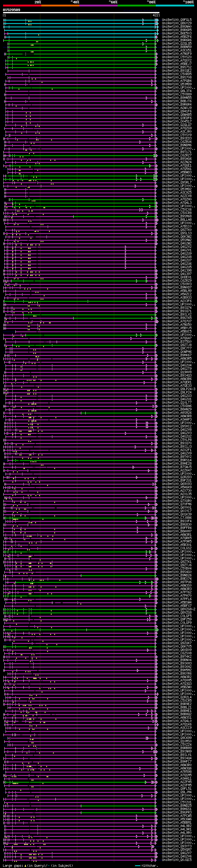Click the white query bar showing 1 to 422
Screen dimensions: 197x868
click(x=81, y=13)
